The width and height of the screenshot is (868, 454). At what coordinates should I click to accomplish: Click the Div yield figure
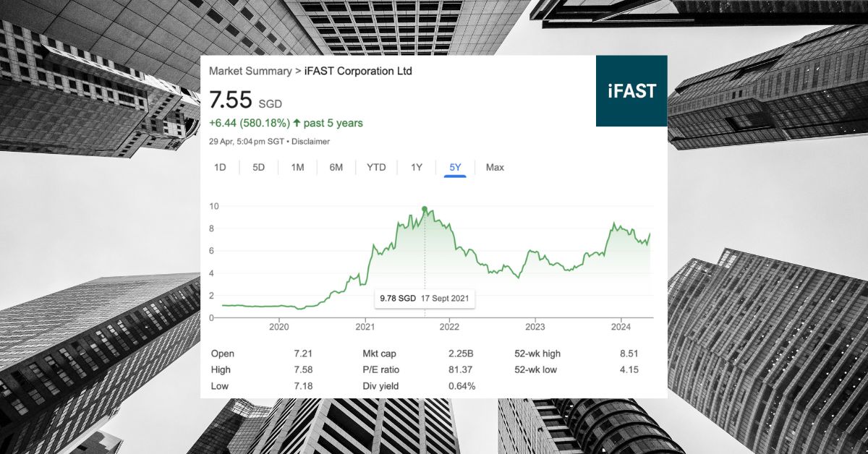click(461, 386)
